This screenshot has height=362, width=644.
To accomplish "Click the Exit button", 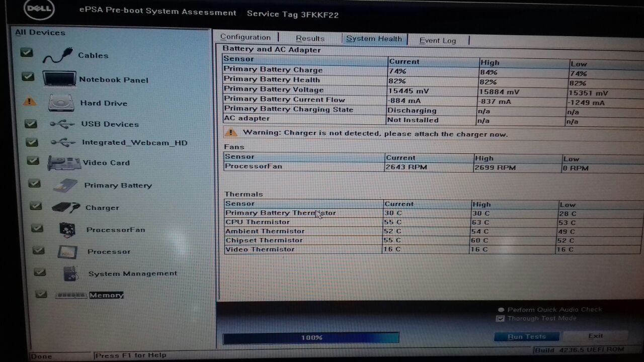I will click(x=595, y=336).
